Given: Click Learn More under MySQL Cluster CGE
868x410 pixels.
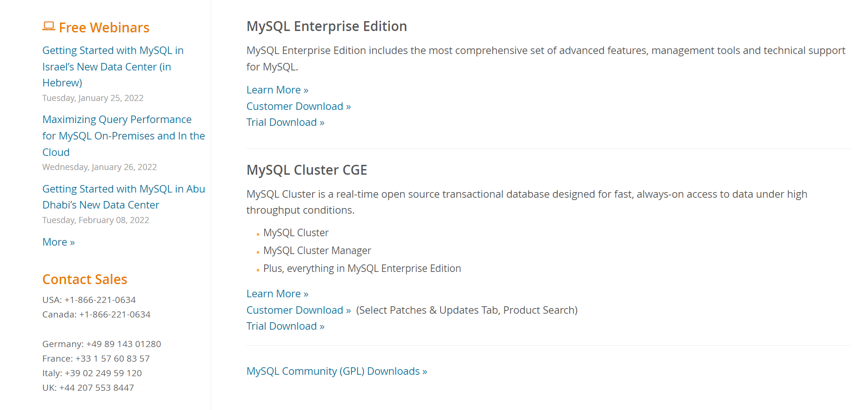Looking at the screenshot, I should tap(277, 293).
